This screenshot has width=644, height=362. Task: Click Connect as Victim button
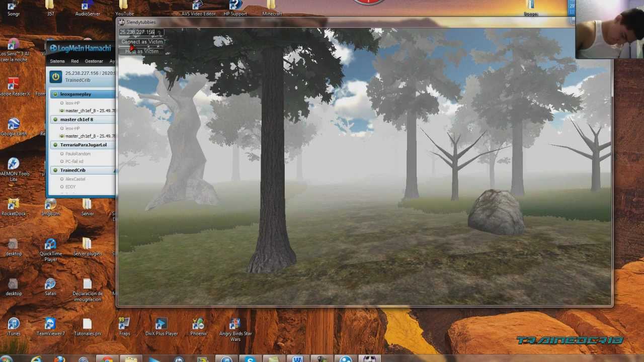click(x=141, y=42)
